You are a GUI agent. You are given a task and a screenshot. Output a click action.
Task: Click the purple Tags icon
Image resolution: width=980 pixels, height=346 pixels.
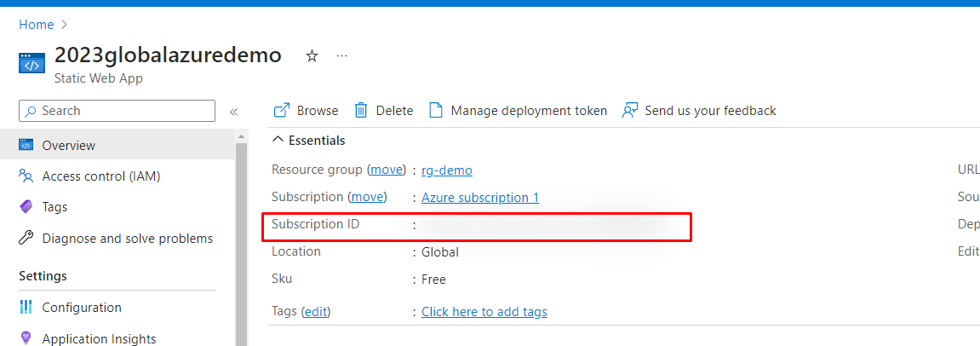(x=26, y=206)
